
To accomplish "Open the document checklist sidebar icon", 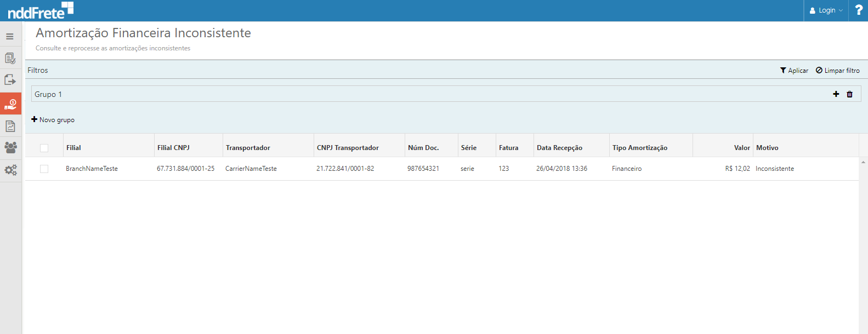I will 10,58.
